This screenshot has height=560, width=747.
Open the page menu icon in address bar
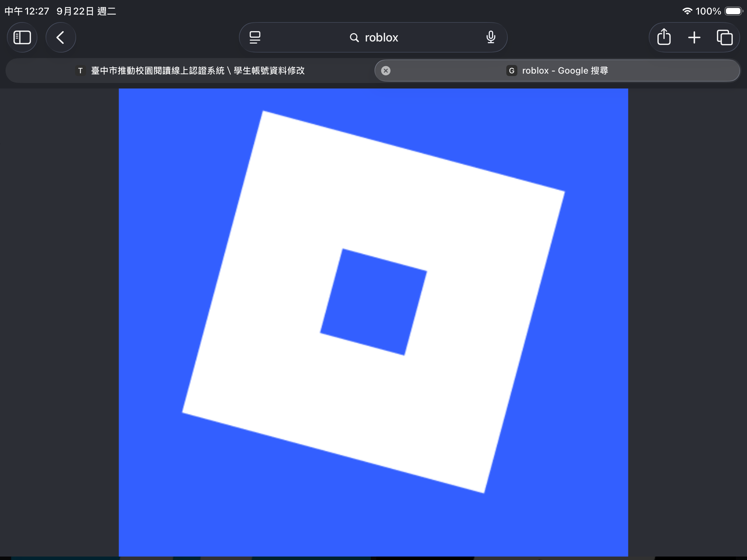255,37
